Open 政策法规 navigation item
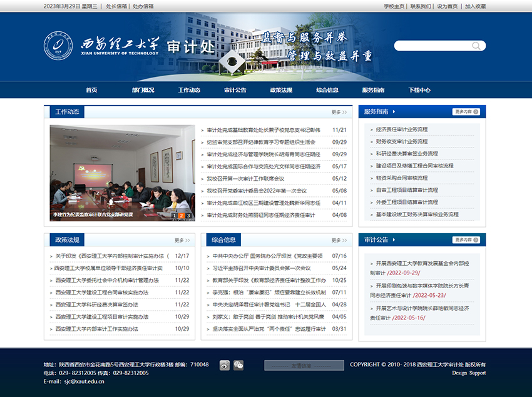Screen dimensions: 532x397 (281, 90)
